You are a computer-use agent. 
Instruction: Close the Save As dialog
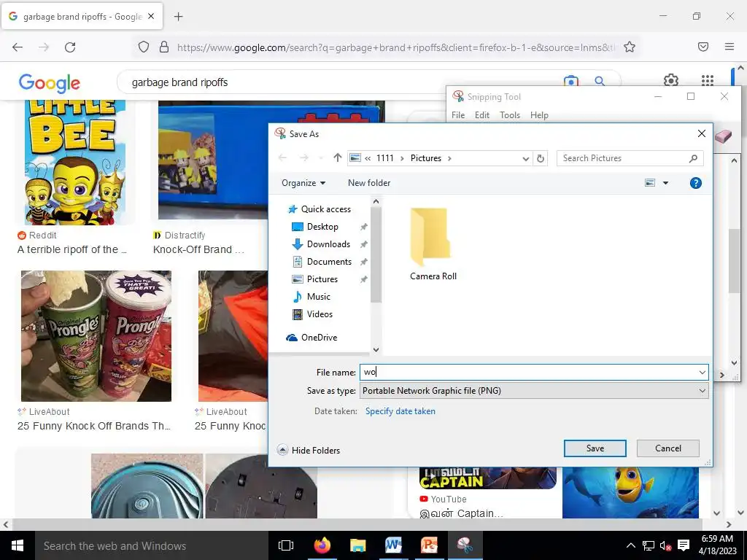tap(701, 134)
